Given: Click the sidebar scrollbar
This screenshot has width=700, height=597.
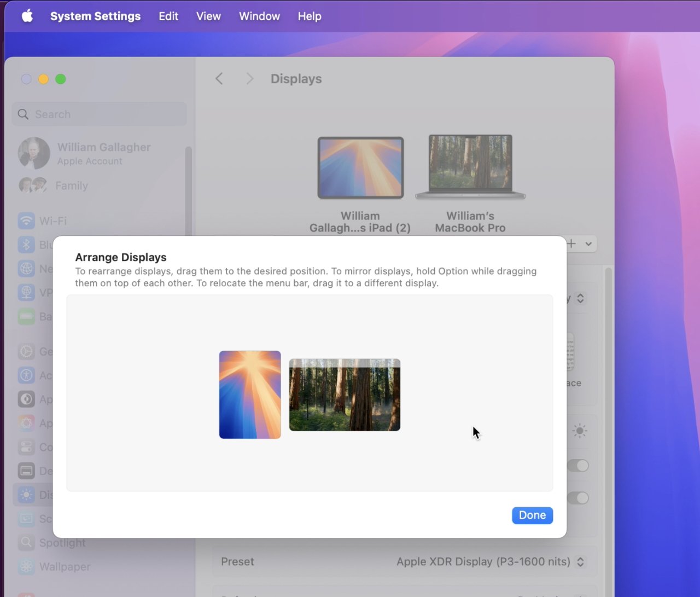Looking at the screenshot, I should 189,192.
